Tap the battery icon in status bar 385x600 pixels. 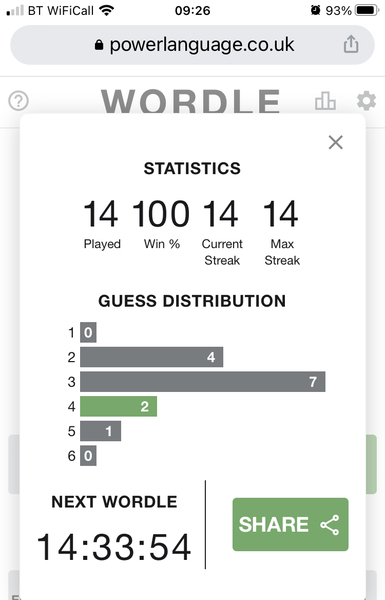[x=367, y=10]
